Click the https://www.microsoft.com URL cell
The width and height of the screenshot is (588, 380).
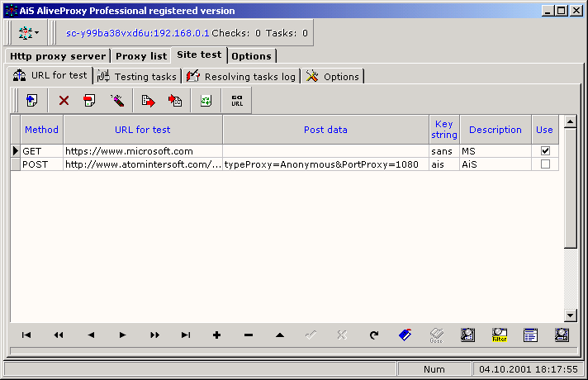pyautogui.click(x=143, y=151)
